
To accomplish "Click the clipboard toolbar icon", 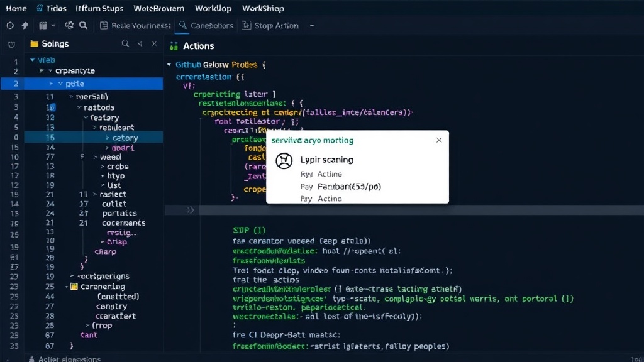I will click(x=43, y=25).
